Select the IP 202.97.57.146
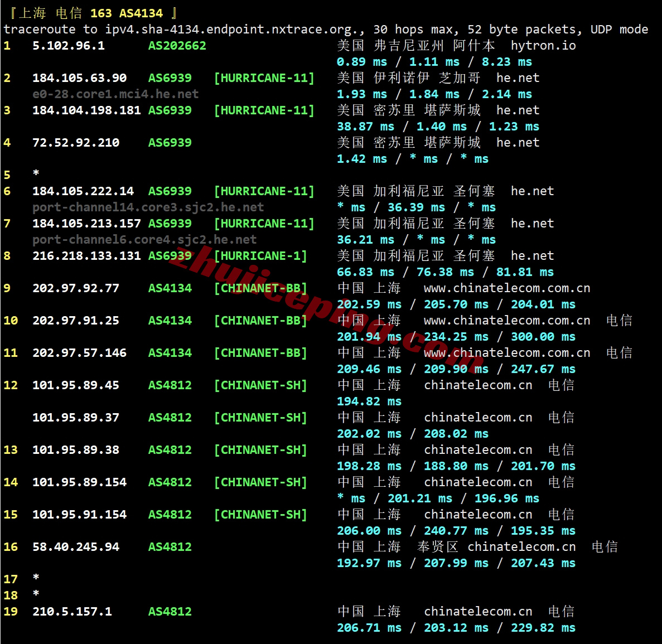662x644 pixels. pos(79,353)
